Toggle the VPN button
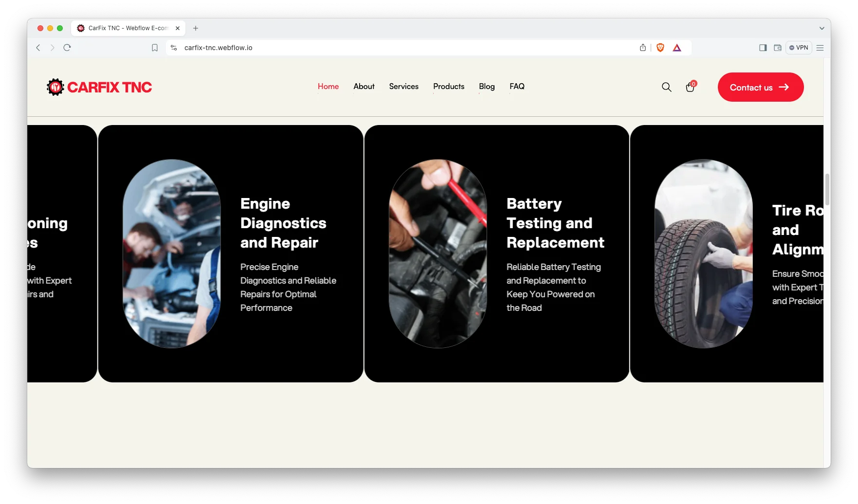 [799, 48]
